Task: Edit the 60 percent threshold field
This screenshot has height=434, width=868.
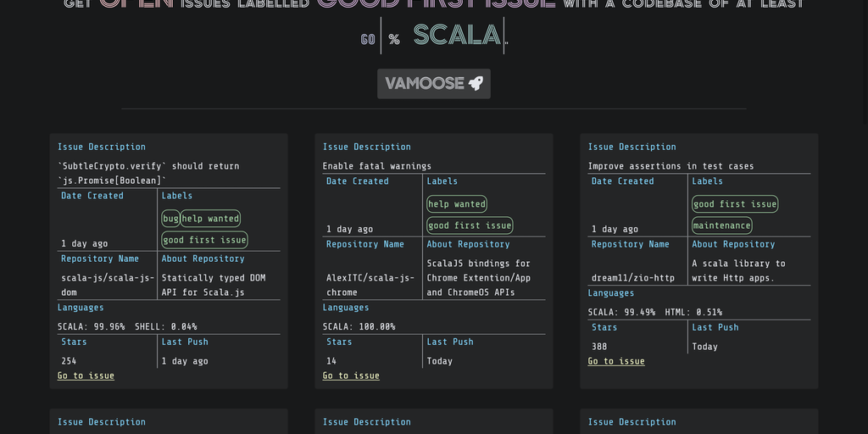Action: coord(368,38)
